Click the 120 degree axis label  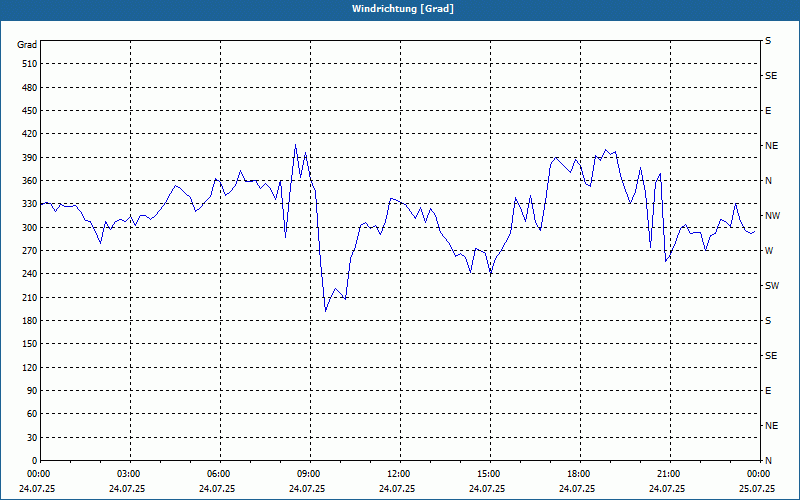click(30, 367)
